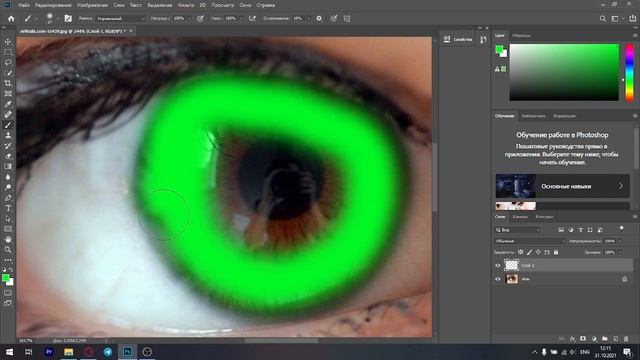Select the Crop tool

tap(8, 83)
